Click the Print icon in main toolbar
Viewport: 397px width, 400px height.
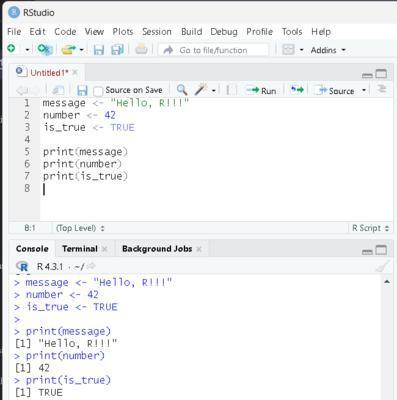tap(141, 49)
